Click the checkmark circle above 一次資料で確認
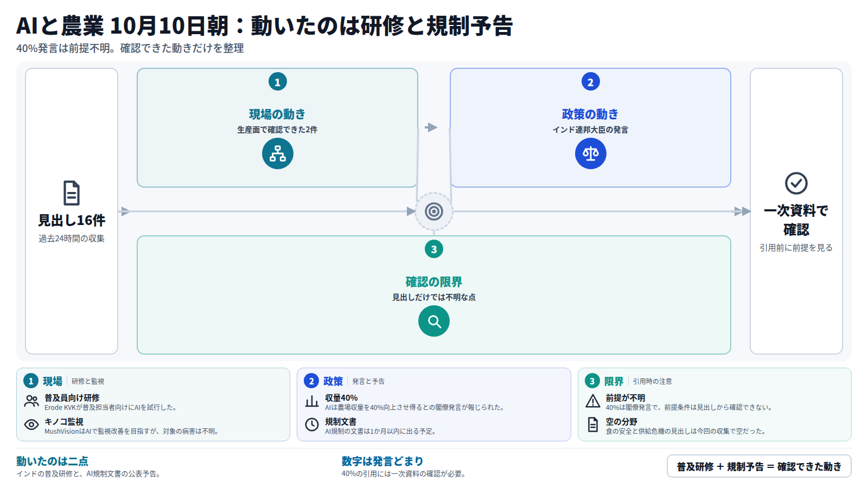 (x=796, y=183)
